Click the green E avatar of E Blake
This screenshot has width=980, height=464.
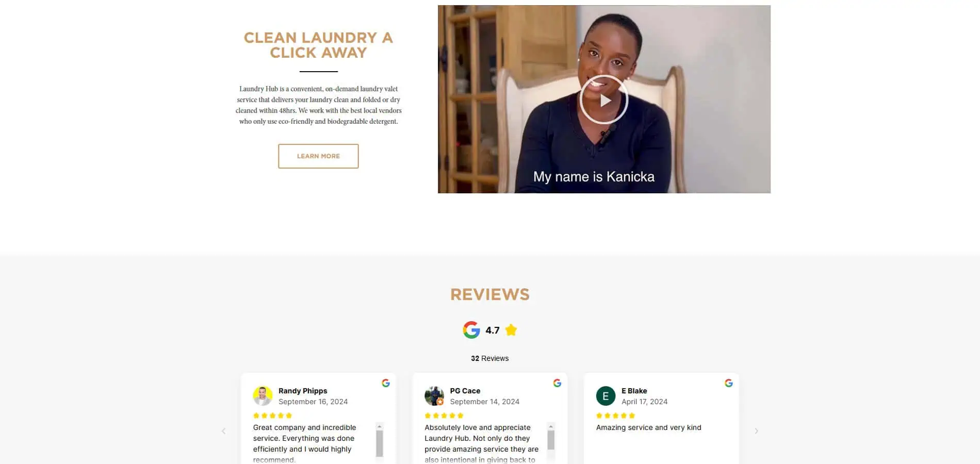tap(606, 396)
